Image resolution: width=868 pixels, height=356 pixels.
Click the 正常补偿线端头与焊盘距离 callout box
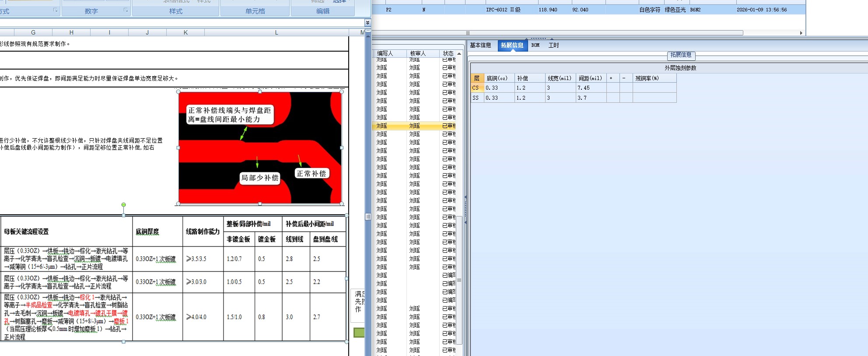(230, 115)
